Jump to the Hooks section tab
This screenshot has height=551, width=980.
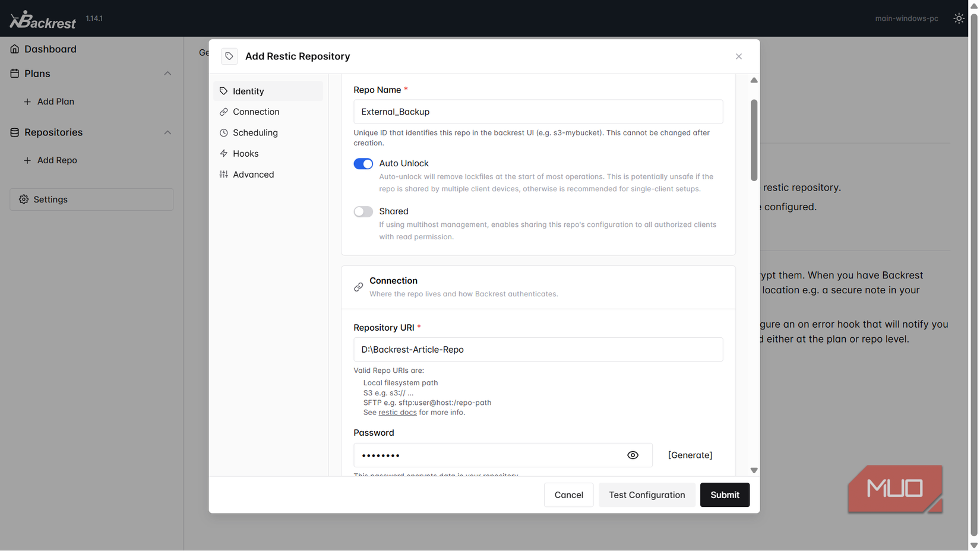(268, 154)
